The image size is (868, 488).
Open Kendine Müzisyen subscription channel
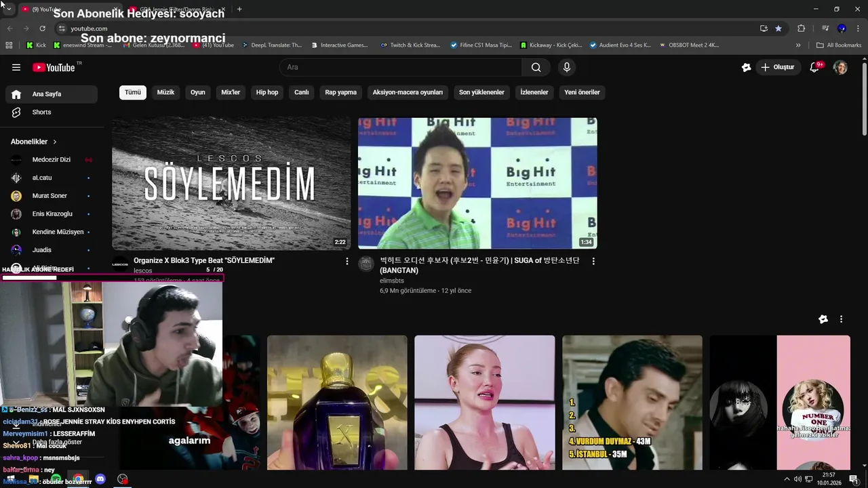(x=52, y=232)
